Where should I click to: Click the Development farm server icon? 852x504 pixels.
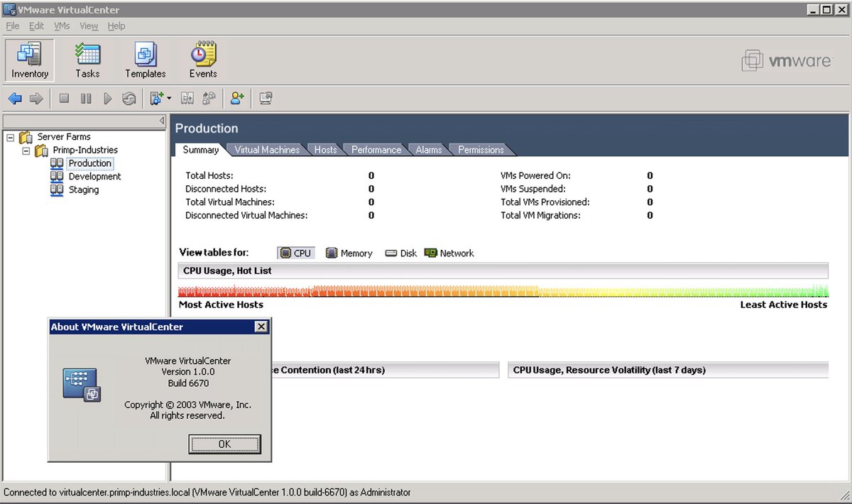coord(57,177)
